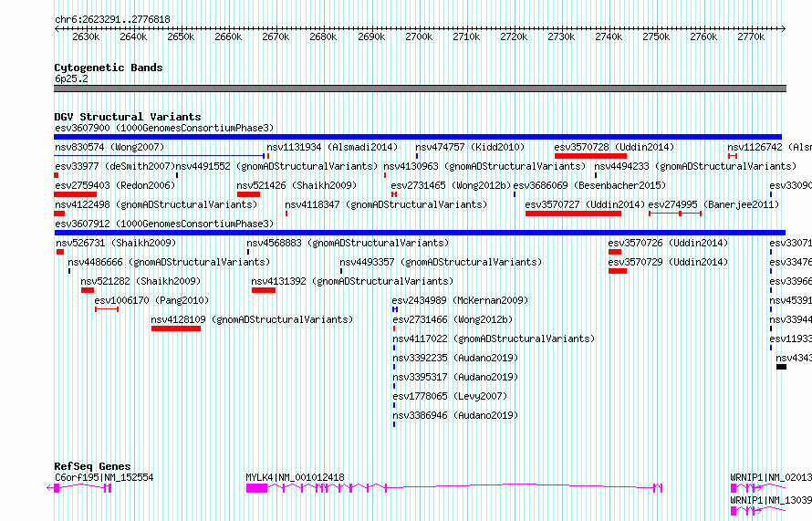Select nsv4118347 gnomAD variant label
812x521 pixels.
386,204
